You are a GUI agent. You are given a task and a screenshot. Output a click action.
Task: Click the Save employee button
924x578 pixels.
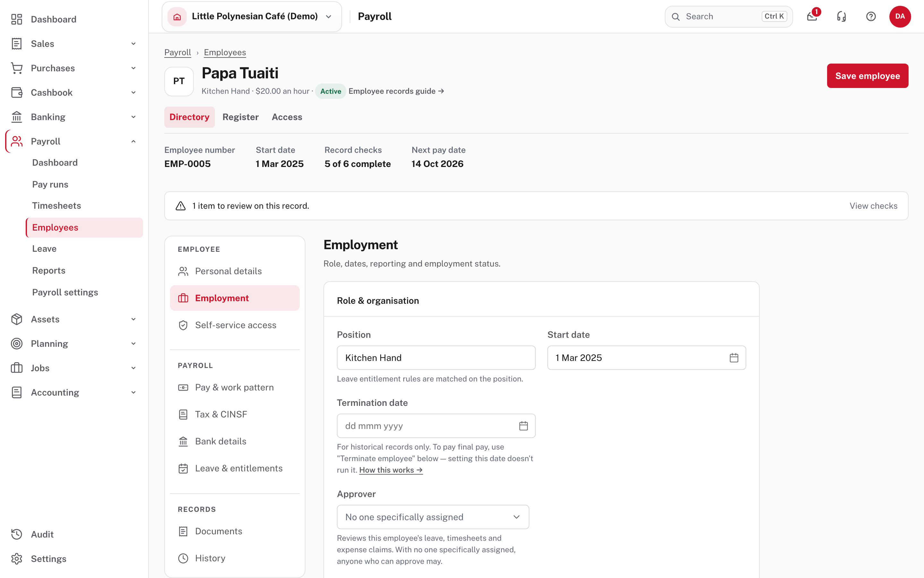[868, 76]
